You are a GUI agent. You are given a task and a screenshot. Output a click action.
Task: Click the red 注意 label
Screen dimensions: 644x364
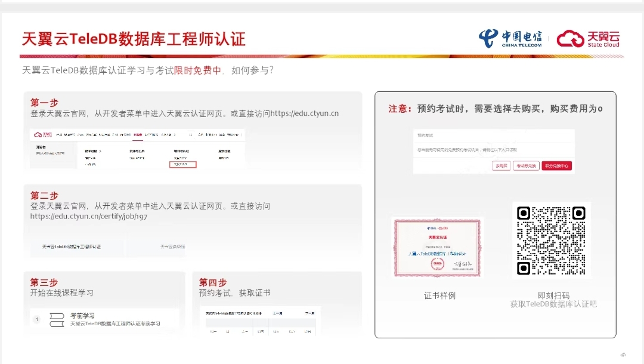(x=400, y=109)
